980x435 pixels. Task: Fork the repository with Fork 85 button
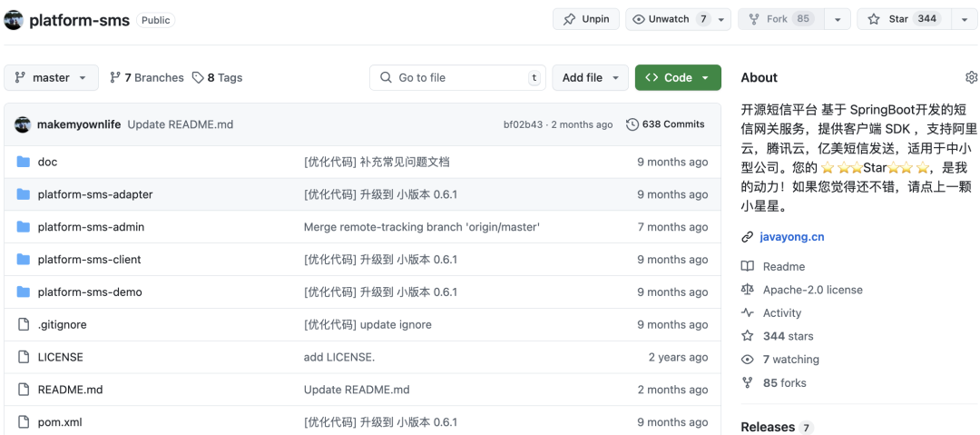click(x=782, y=19)
